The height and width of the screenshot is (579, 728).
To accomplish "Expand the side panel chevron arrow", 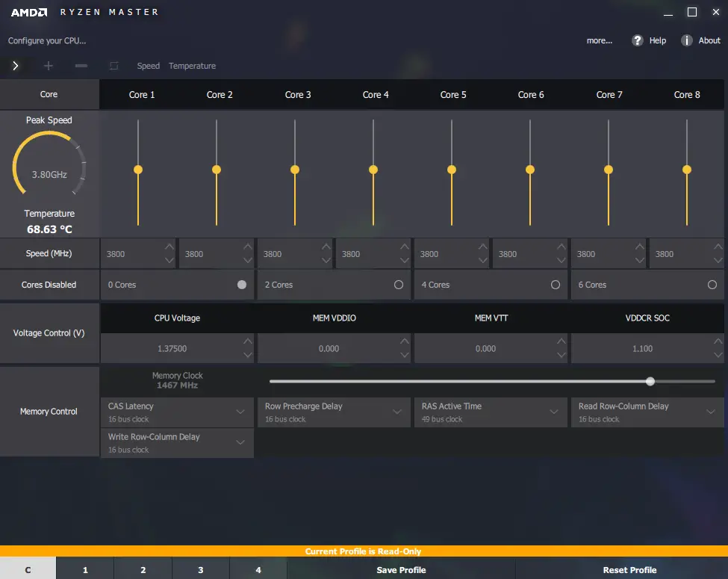I will [16, 66].
